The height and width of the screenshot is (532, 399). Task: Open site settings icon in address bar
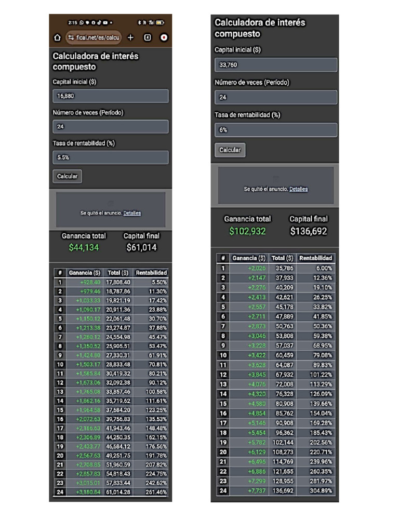coord(71,37)
